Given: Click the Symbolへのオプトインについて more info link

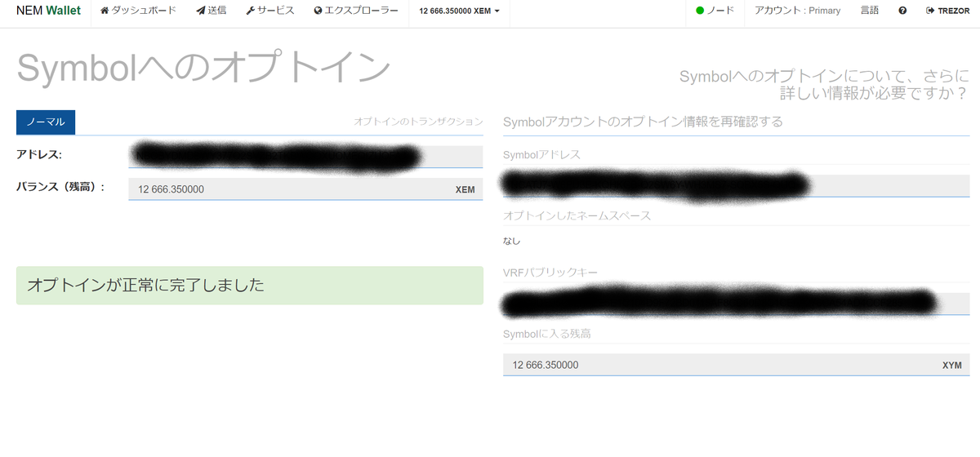Looking at the screenshot, I should 825,85.
